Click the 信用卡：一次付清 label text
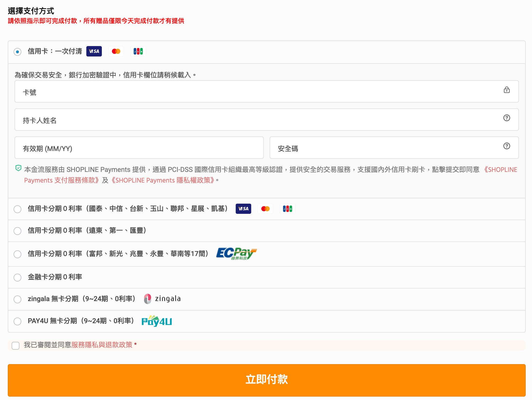Image resolution: width=532 pixels, height=400 pixels. coord(55,51)
